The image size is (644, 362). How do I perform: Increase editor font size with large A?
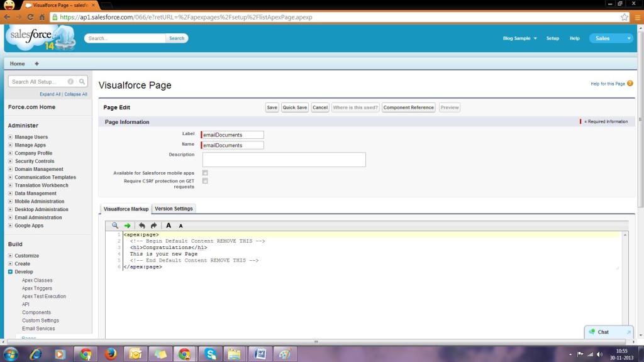click(x=169, y=226)
